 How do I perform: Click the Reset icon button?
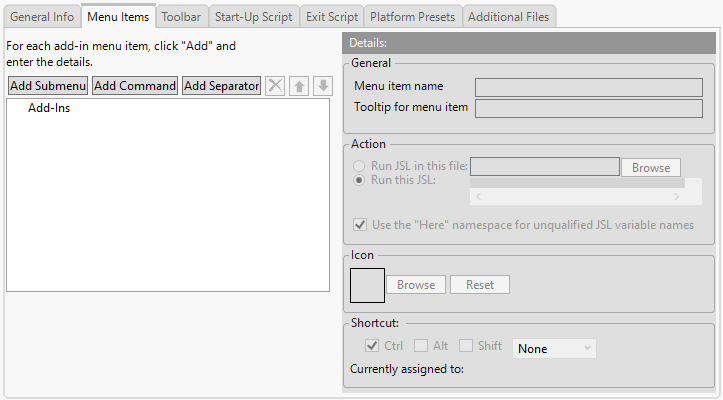click(480, 285)
